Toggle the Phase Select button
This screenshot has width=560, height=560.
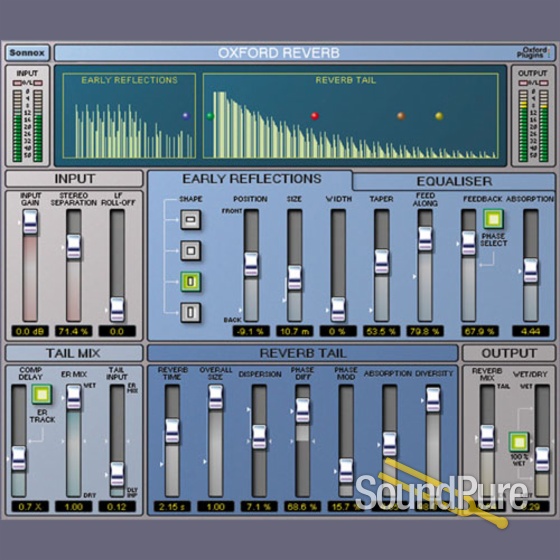pos(493,219)
